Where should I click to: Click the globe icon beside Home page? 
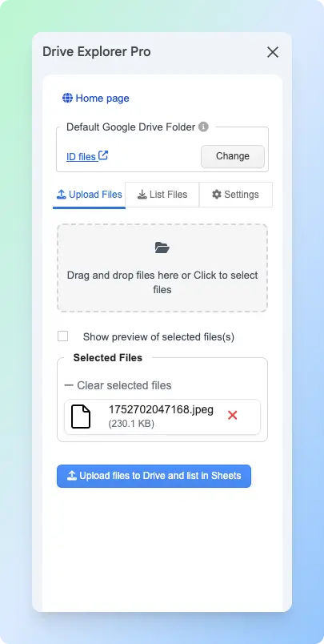click(67, 99)
